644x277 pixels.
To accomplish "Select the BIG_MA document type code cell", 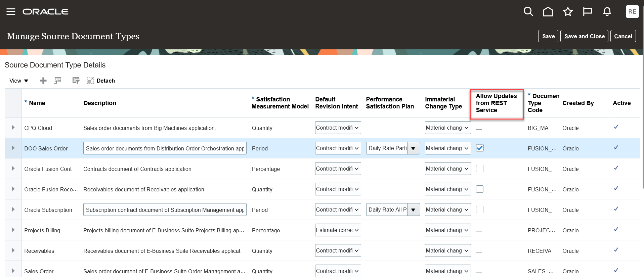I will tap(540, 128).
